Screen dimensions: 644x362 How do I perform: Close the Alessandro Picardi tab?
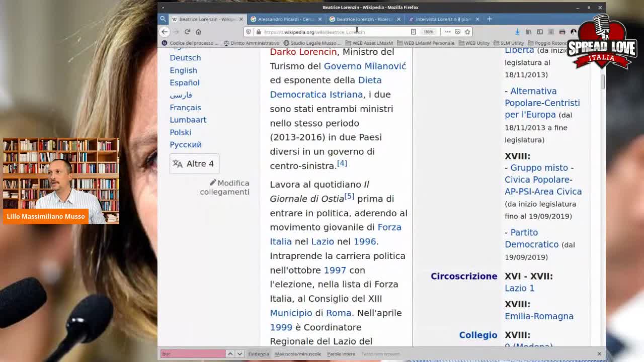pos(319,19)
